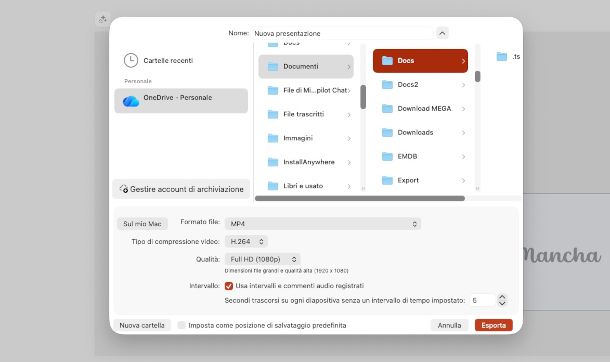
Task: Click the Esporta button
Action: click(x=494, y=325)
